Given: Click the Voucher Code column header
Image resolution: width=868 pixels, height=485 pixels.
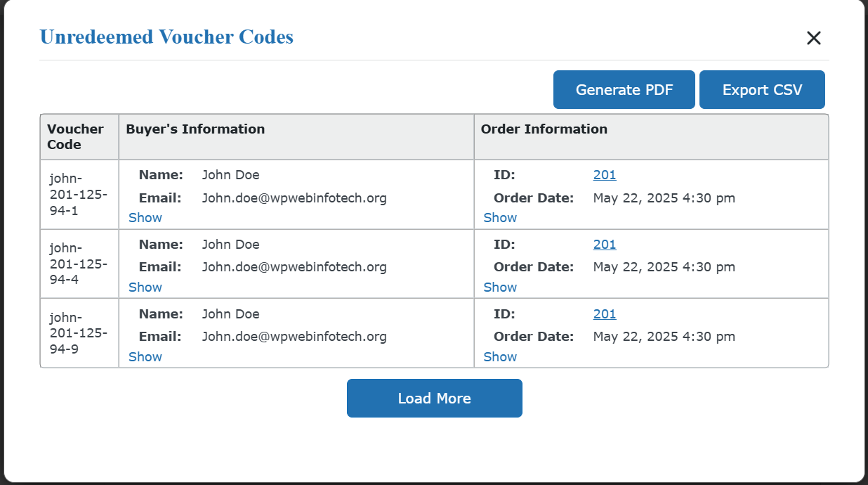Looking at the screenshot, I should (x=75, y=137).
